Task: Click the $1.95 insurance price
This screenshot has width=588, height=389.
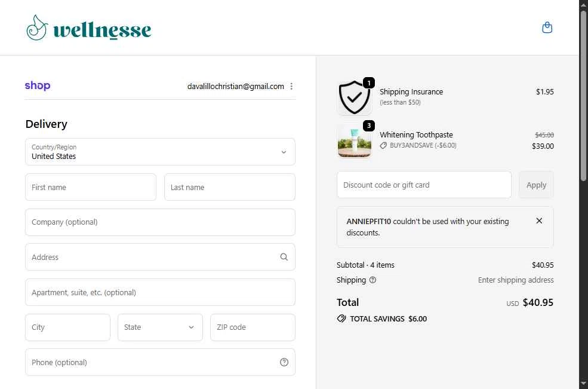Action: click(x=544, y=91)
